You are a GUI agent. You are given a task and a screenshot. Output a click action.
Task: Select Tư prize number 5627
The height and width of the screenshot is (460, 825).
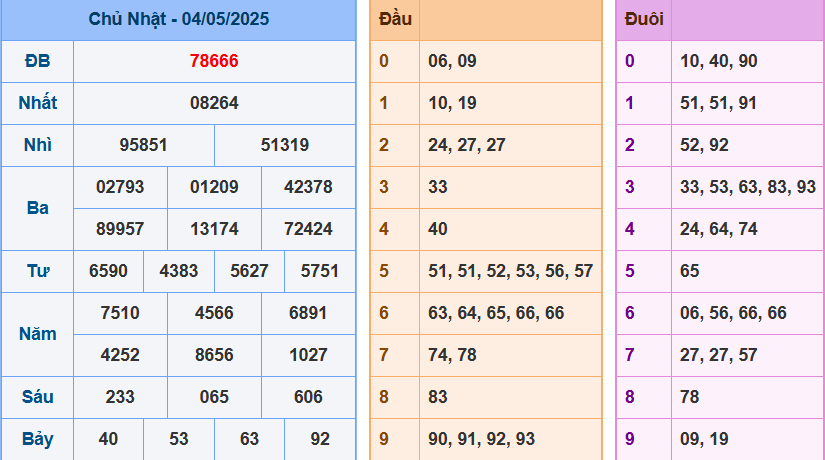249,271
